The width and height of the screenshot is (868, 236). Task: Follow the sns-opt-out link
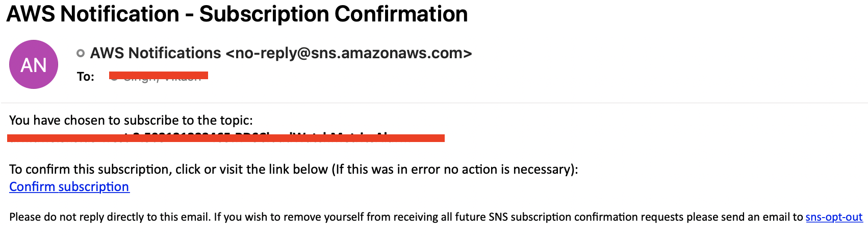coord(834,217)
